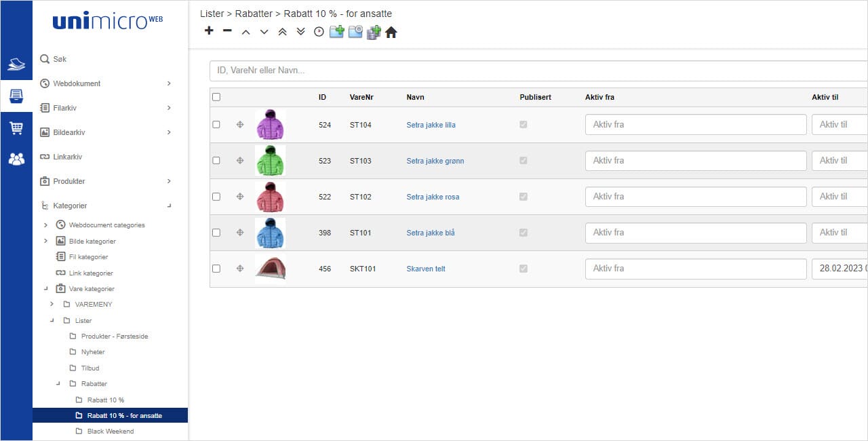Click the double down chevron icon
The image size is (868, 441).
tap(301, 32)
